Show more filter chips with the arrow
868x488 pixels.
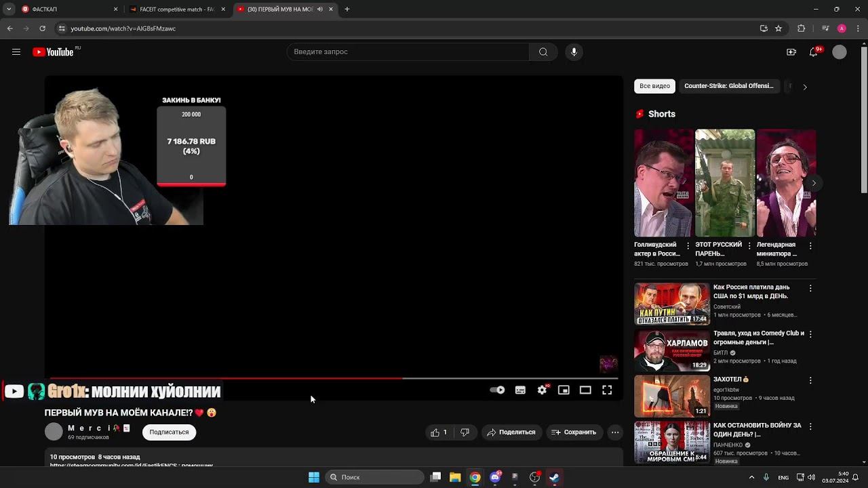coord(805,87)
